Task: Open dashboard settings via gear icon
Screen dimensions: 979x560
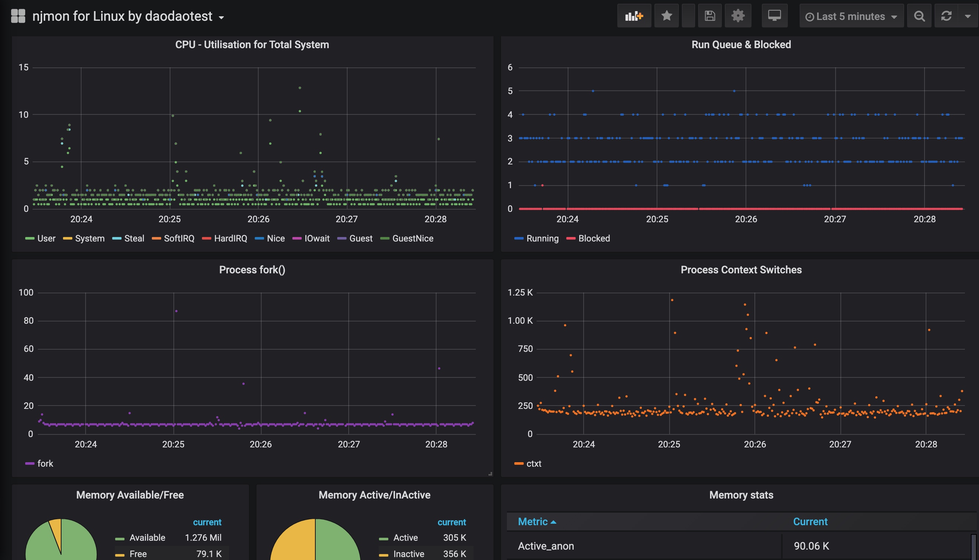Action: tap(738, 16)
